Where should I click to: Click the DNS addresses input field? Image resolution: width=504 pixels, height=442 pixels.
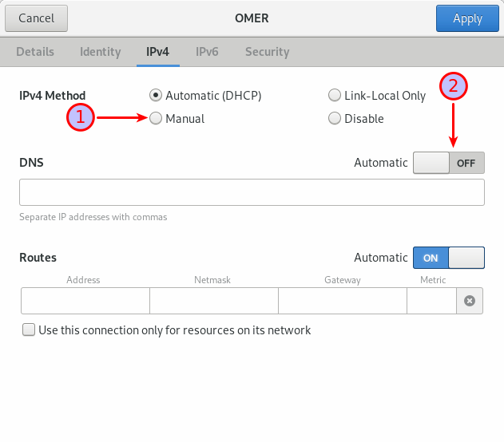[x=252, y=192]
